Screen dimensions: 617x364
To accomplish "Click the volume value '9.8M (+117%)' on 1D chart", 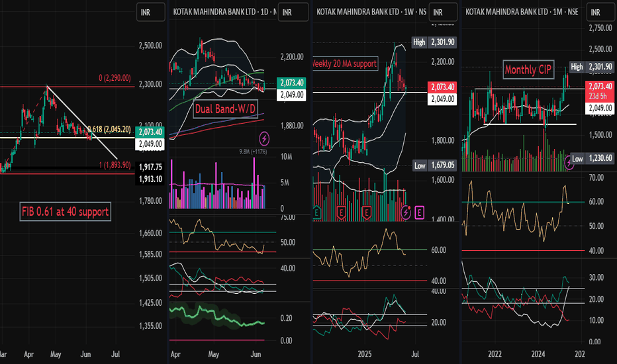I will pyautogui.click(x=253, y=152).
